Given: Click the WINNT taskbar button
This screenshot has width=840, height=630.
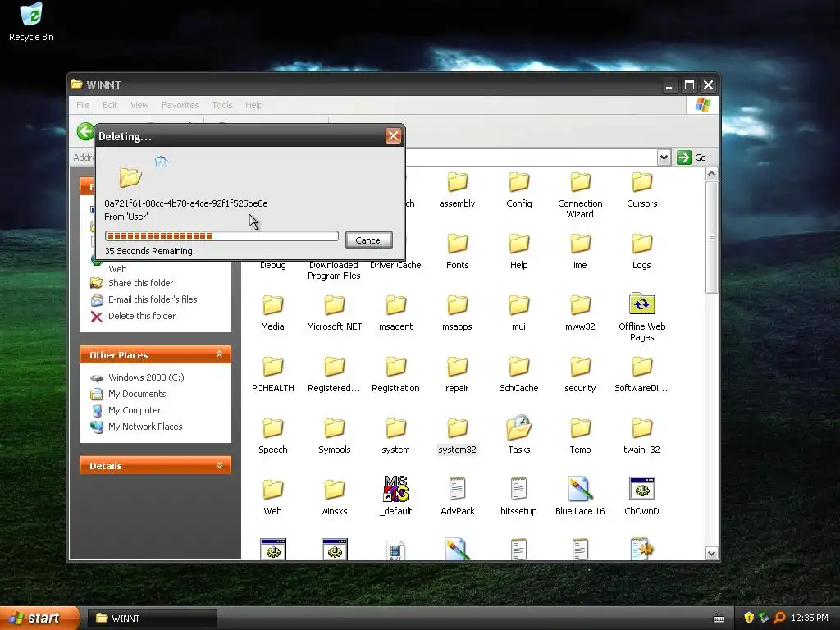Looking at the screenshot, I should coord(152,619).
